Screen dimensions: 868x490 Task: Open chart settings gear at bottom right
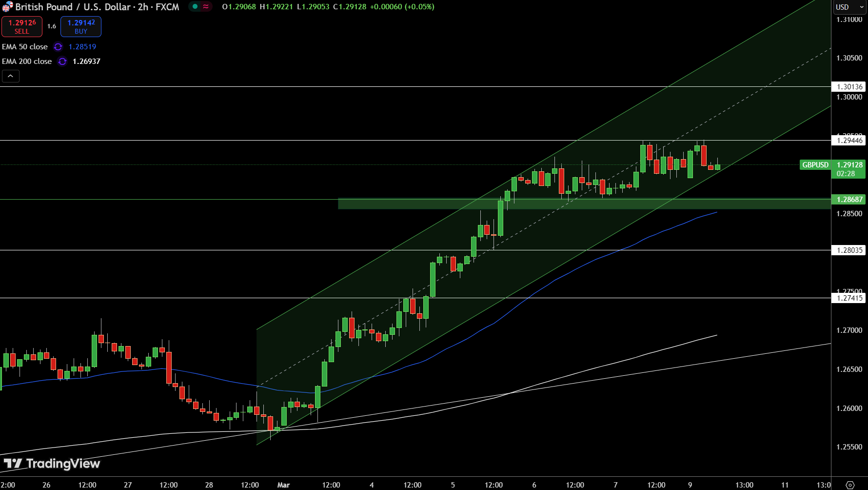pos(850,485)
